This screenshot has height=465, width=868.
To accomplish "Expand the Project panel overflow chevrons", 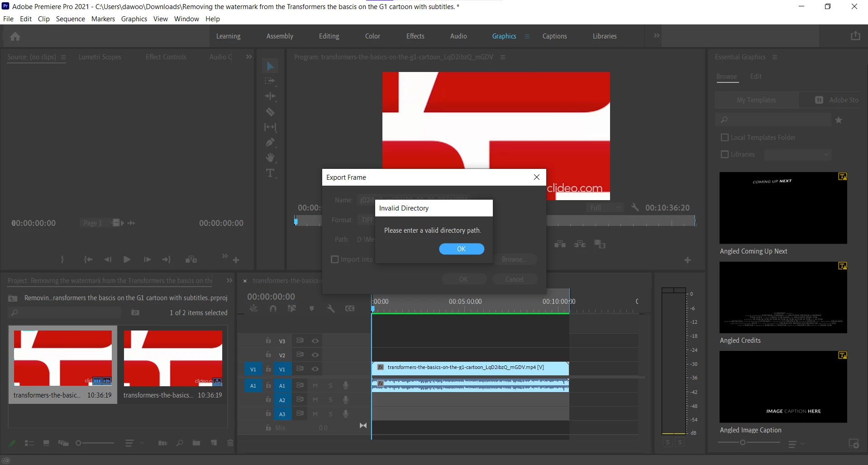I will 229,281.
